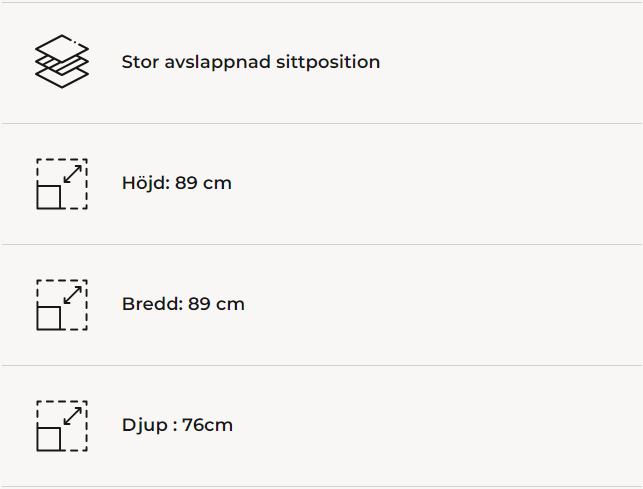The image size is (643, 489).
Task: Click the diagonal arrow in Höjd icon
Action: pyautogui.click(x=73, y=173)
